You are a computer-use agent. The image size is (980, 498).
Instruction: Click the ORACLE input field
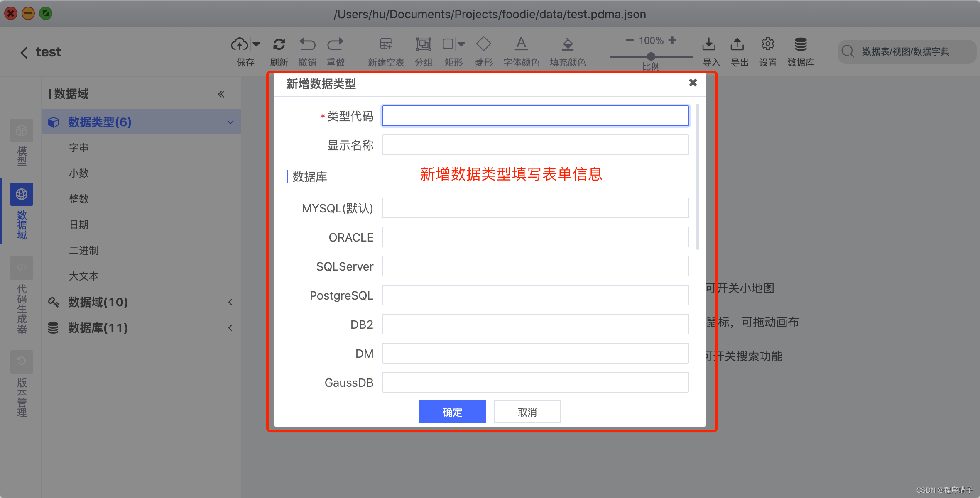coord(535,237)
